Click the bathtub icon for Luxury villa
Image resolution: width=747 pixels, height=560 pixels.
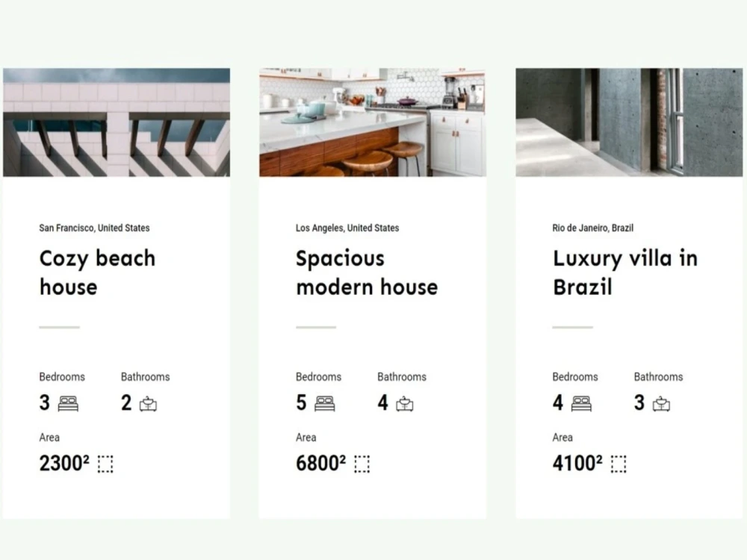tap(661, 404)
